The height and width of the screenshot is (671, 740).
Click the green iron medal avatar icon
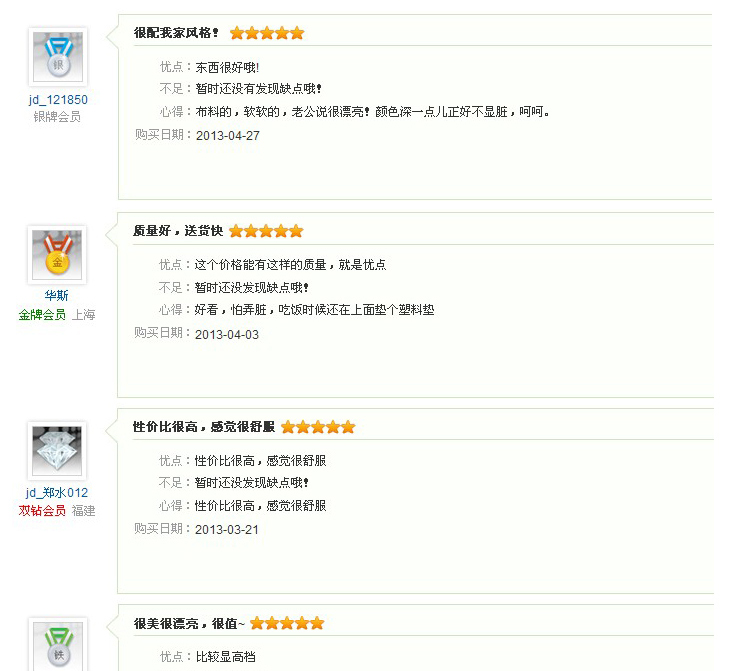[58, 646]
